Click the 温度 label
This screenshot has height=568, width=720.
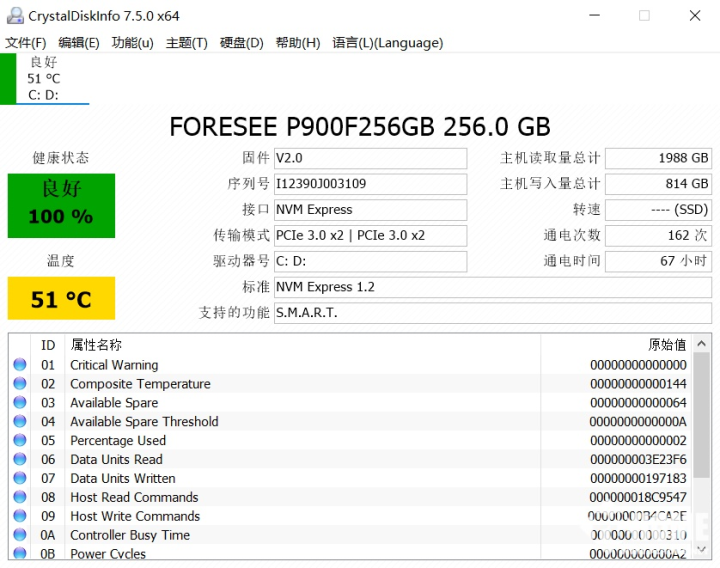pos(61,261)
